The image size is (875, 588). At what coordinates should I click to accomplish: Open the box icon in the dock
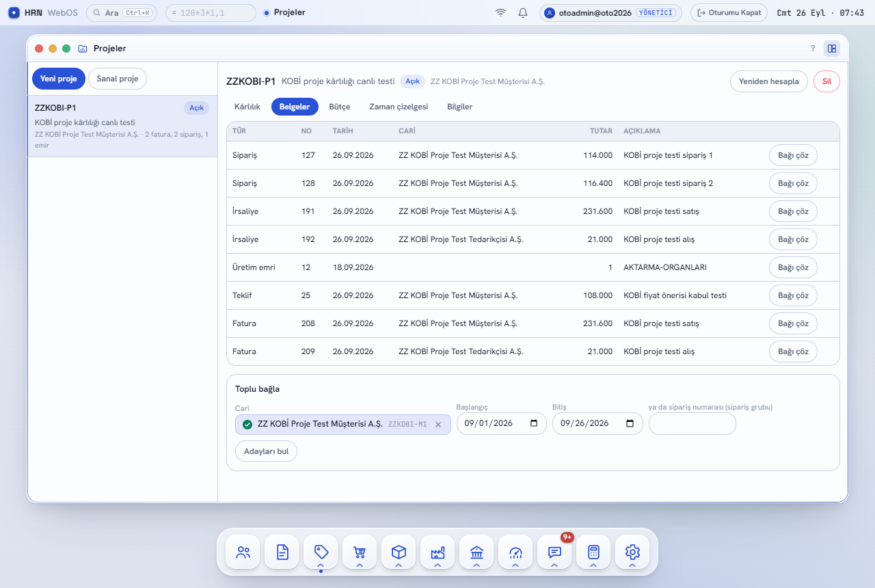coord(399,552)
